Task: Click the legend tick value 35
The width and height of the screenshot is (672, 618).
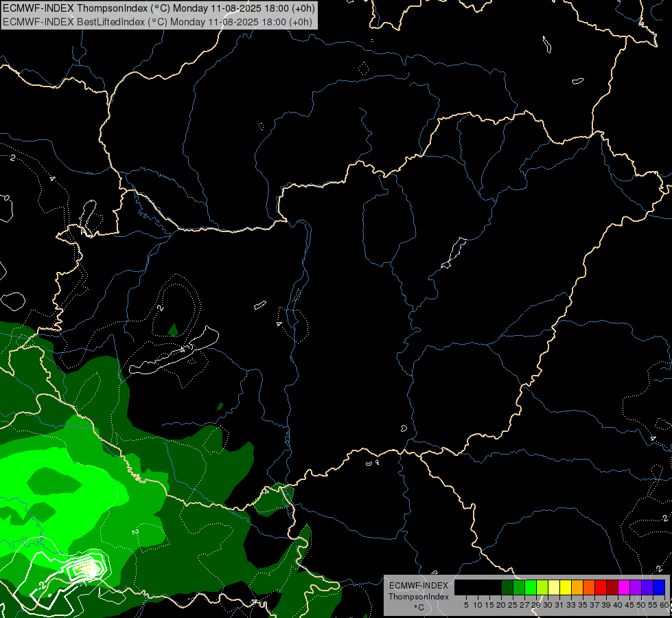Action: tap(583, 605)
